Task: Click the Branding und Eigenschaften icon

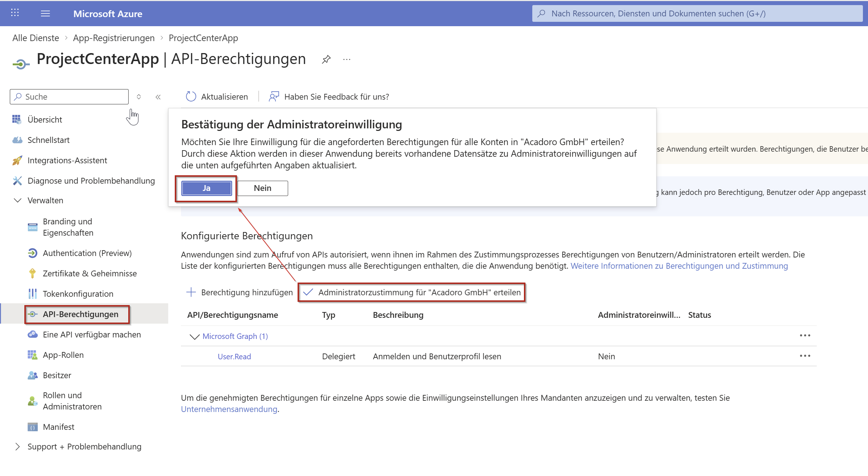Action: click(x=32, y=227)
